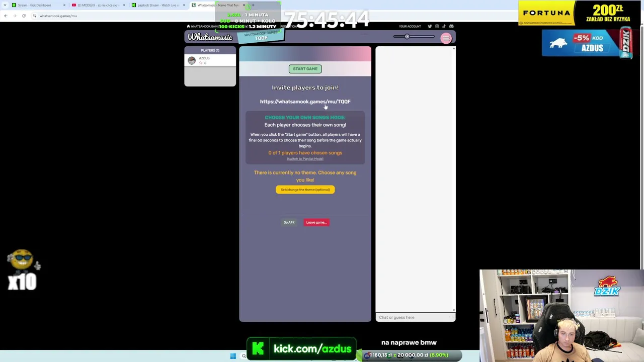Close the pajalock Stream tab
The height and width of the screenshot is (362, 644).
point(184,5)
